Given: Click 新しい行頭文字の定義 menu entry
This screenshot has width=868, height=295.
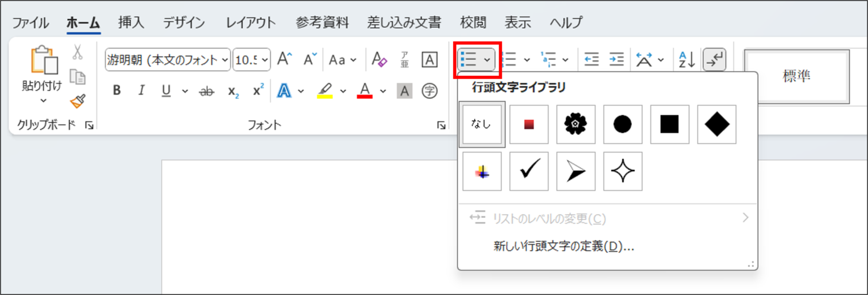Looking at the screenshot, I should point(563,247).
